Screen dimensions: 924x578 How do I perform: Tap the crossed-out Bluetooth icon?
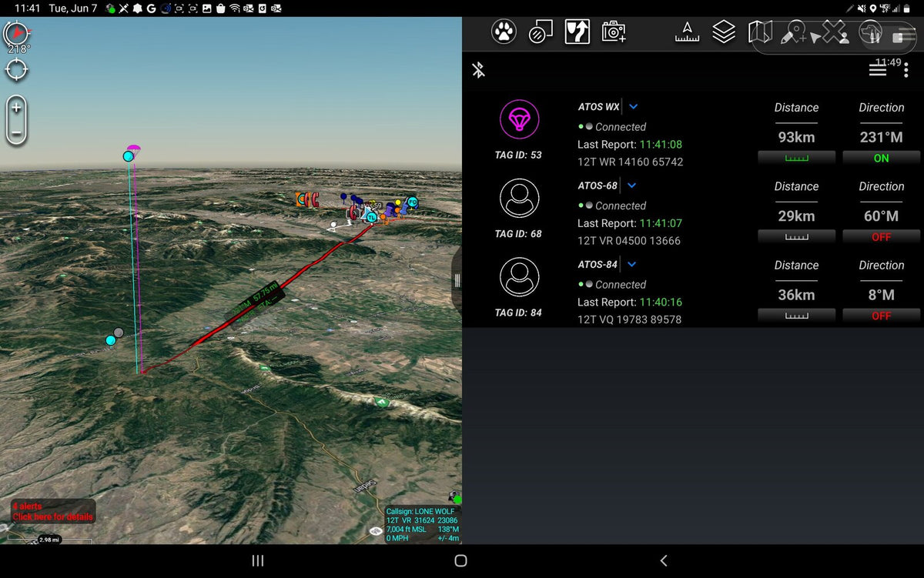(x=478, y=70)
